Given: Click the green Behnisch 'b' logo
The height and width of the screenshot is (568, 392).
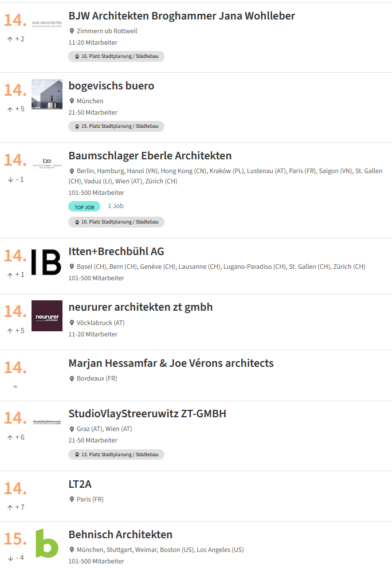Looking at the screenshot, I should pyautogui.click(x=47, y=543).
